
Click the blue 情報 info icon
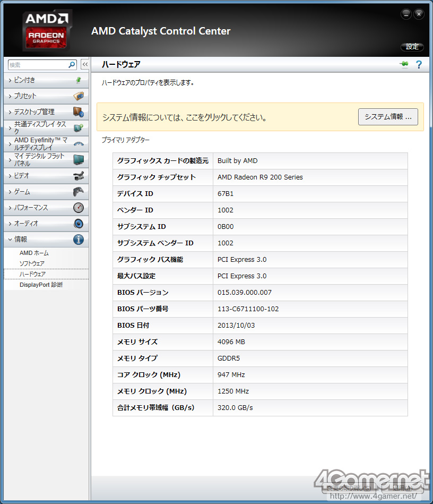(79, 240)
